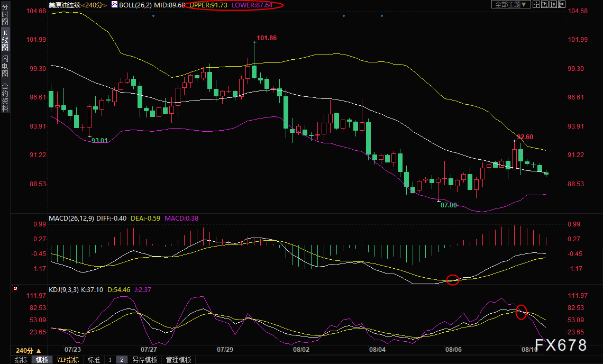Select template number 1
Screen dimensions: 603x364
[x=110, y=360]
